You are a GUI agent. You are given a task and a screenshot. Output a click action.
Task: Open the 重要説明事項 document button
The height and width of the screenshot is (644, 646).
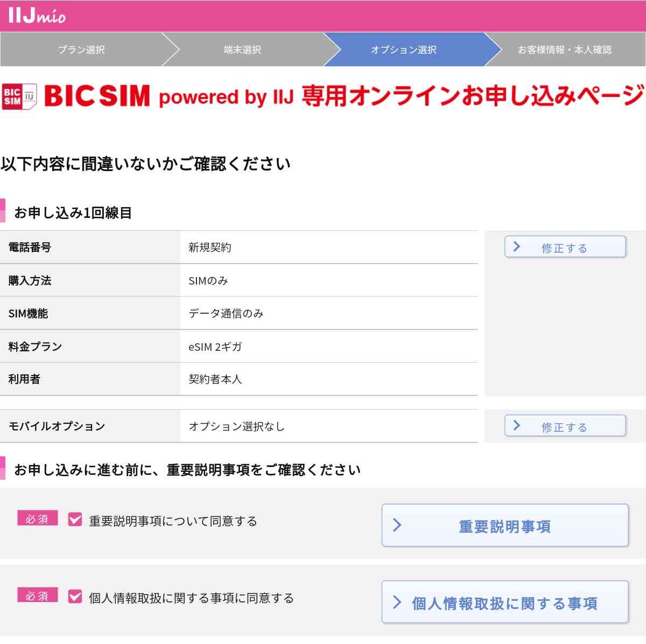click(505, 526)
